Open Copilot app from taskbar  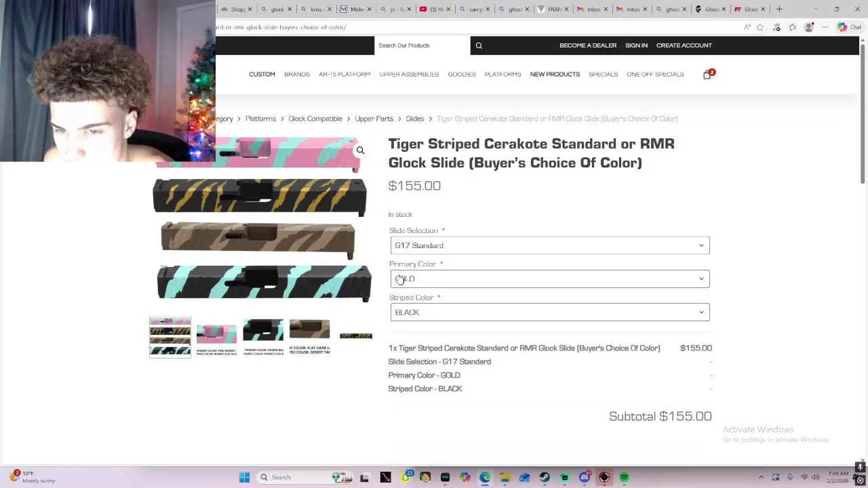click(x=465, y=477)
